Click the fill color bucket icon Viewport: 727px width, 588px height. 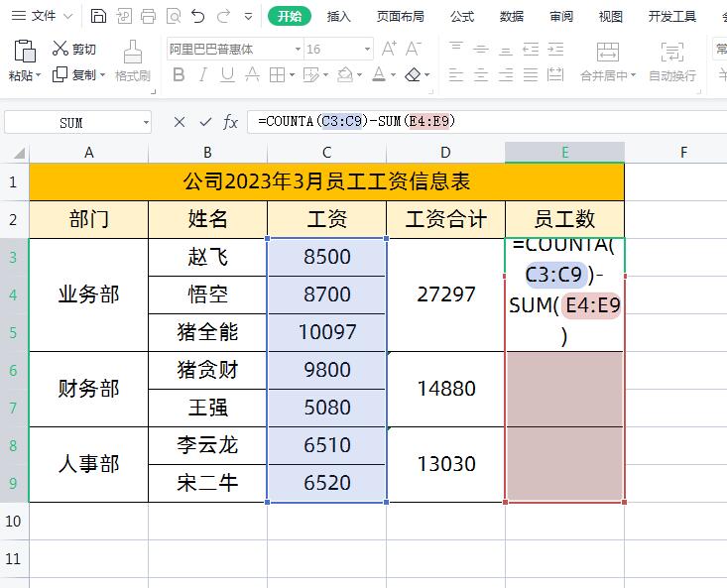[345, 74]
